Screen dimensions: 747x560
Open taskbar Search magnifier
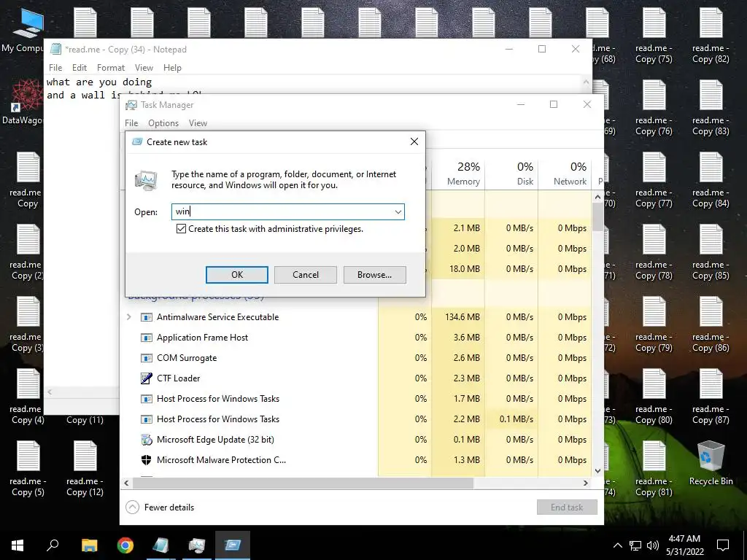[53, 545]
